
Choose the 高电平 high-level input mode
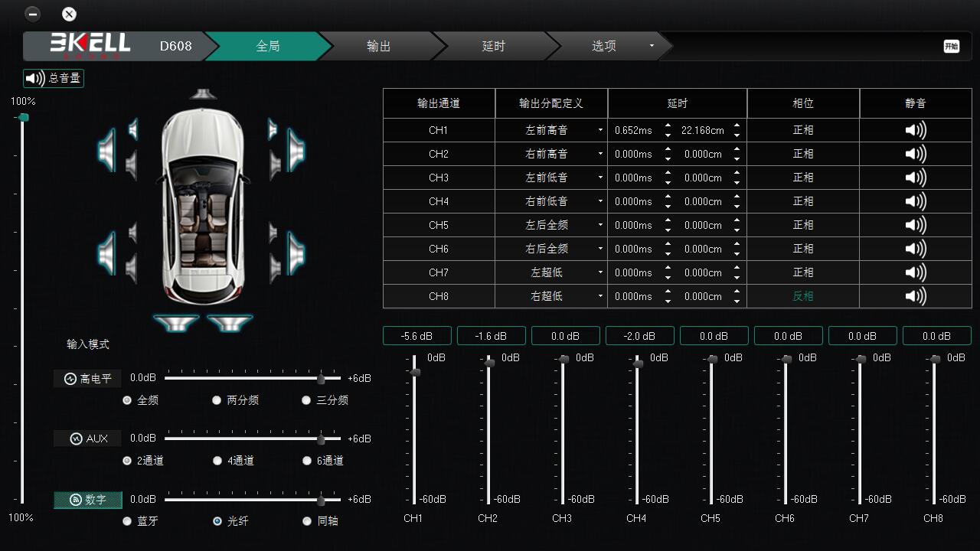click(x=87, y=378)
